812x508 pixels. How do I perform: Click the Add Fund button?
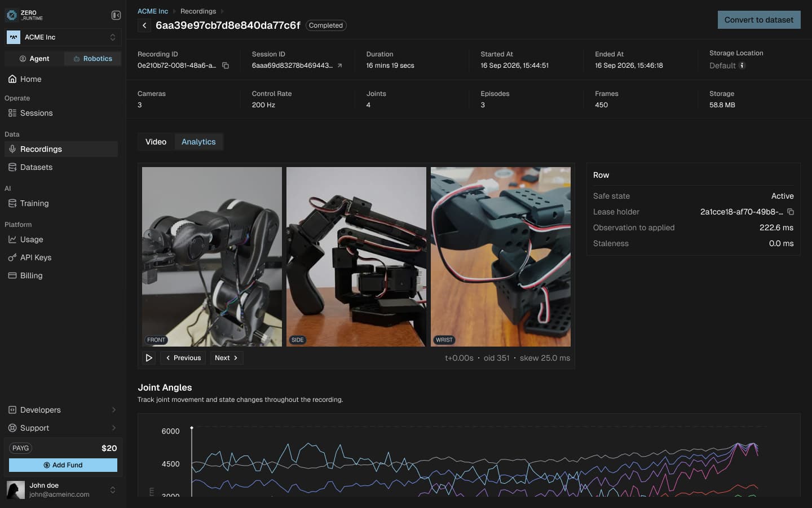pyautogui.click(x=63, y=465)
